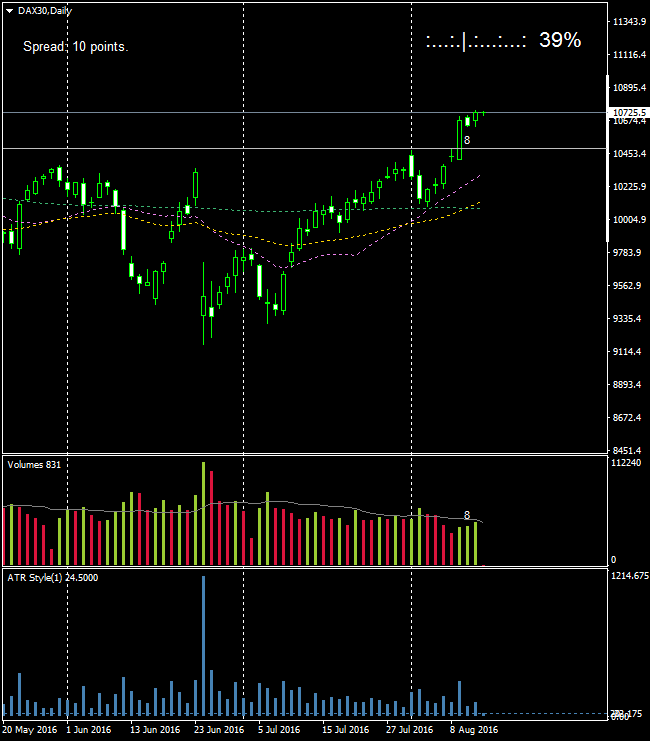Select the 10004.9 price scale label
Screen dimensions: 650x741
pyautogui.click(x=628, y=220)
